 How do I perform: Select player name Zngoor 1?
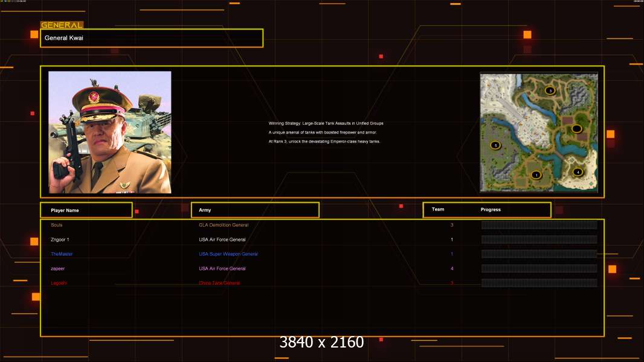[x=60, y=240]
